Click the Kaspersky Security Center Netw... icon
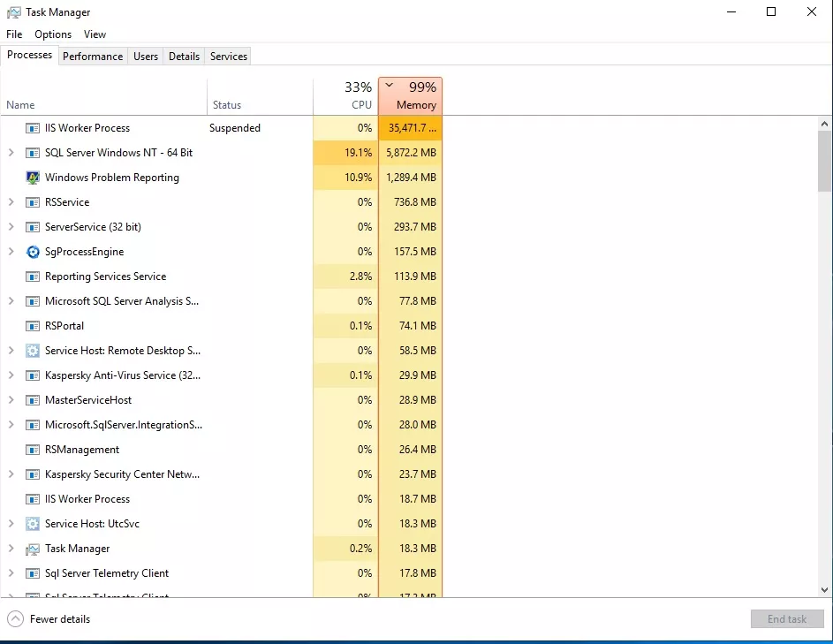833x644 pixels. coord(33,474)
